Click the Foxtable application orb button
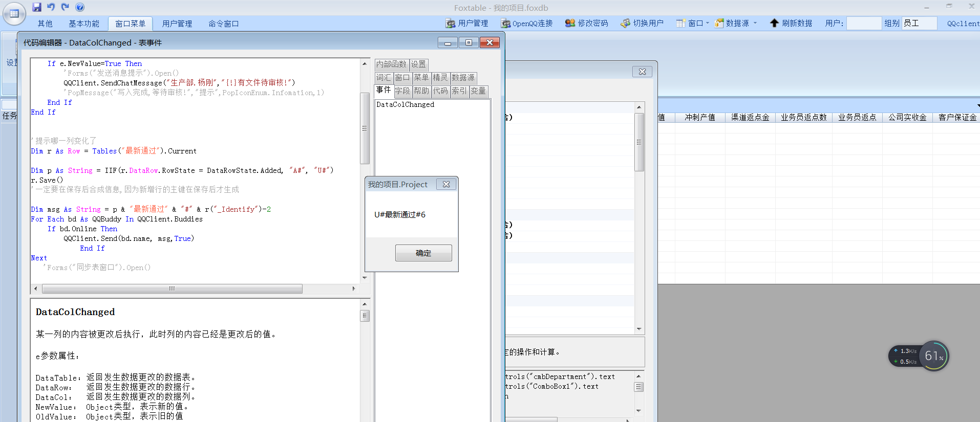Screen dimensions: 980x422 (x=14, y=14)
